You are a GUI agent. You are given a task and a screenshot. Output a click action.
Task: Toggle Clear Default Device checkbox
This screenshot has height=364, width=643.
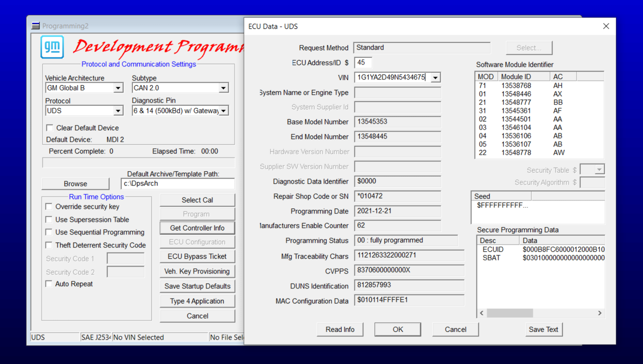click(50, 128)
